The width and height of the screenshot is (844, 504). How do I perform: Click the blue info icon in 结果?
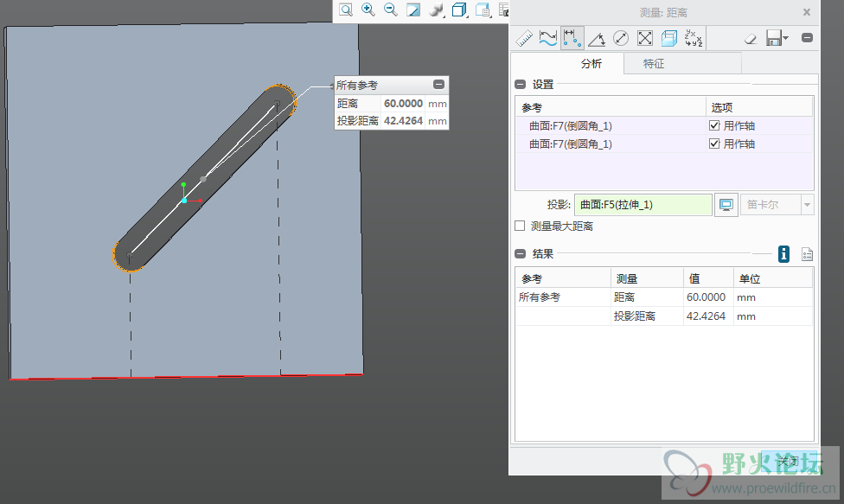pos(783,254)
